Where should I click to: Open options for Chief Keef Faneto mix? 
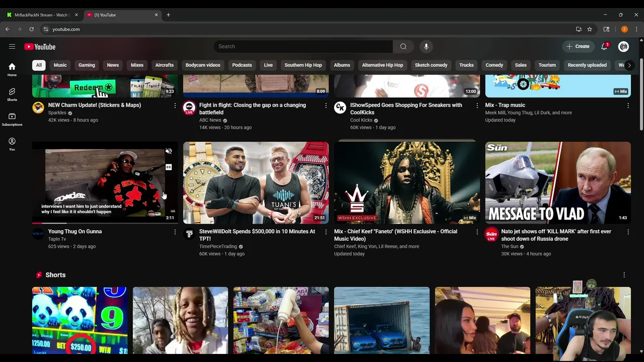477,232
